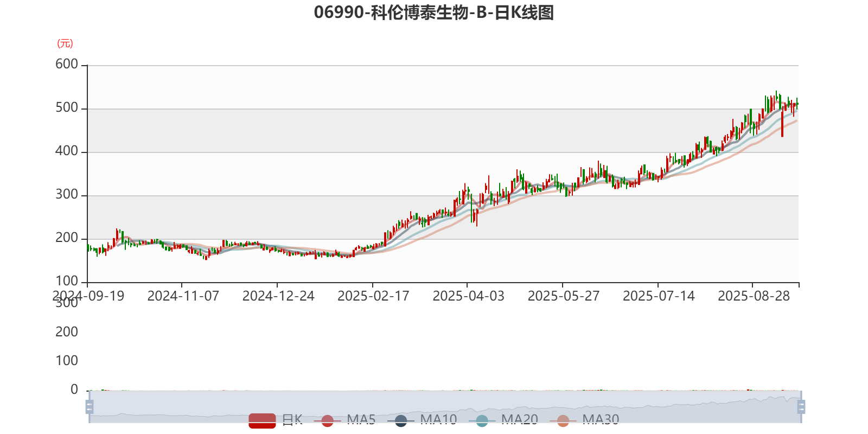
Task: Disable the MA30 series via legend label
Action: [x=601, y=420]
